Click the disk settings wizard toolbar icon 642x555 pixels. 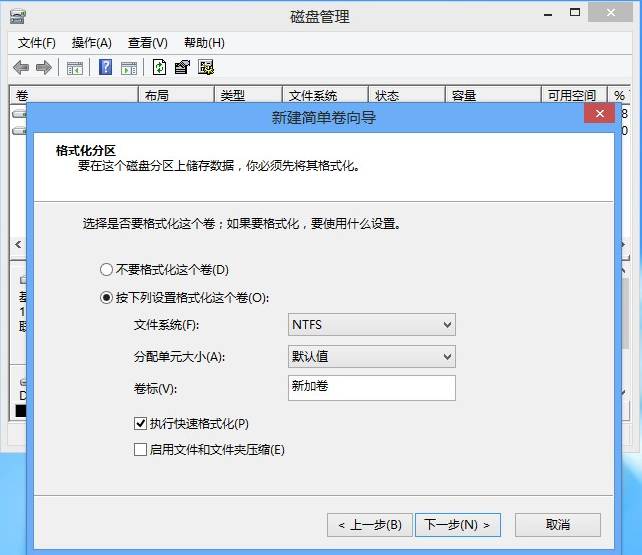coord(206,67)
